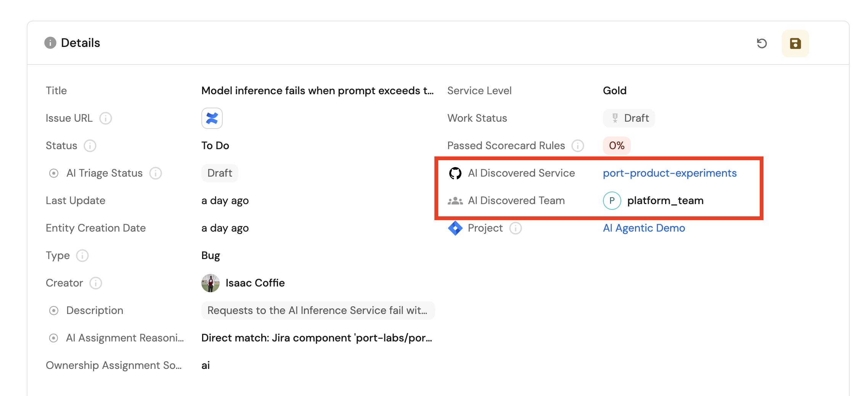
Task: Click the save icon button
Action: [795, 43]
